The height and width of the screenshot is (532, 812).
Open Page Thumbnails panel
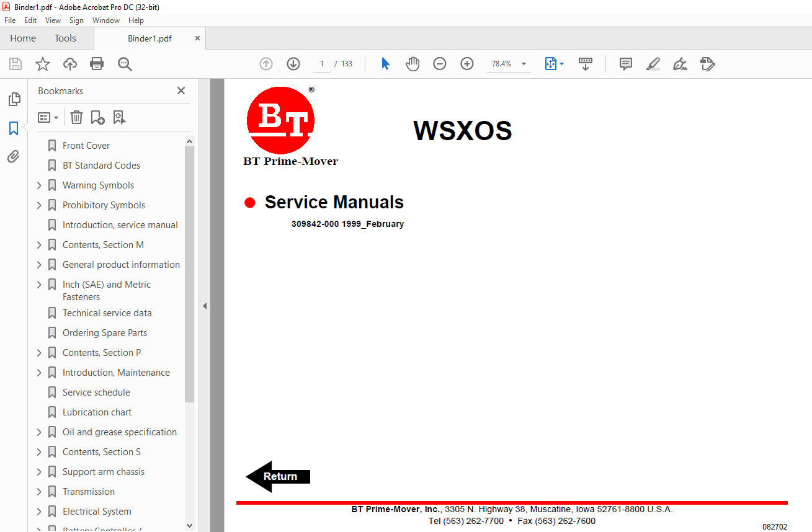tap(14, 99)
